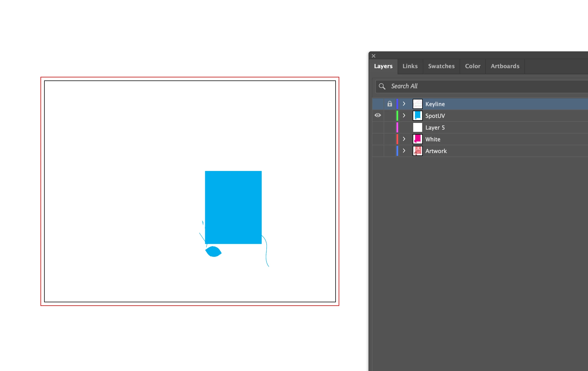Click the Artwork layer thumbnail
588x371 pixels.
tap(417, 151)
